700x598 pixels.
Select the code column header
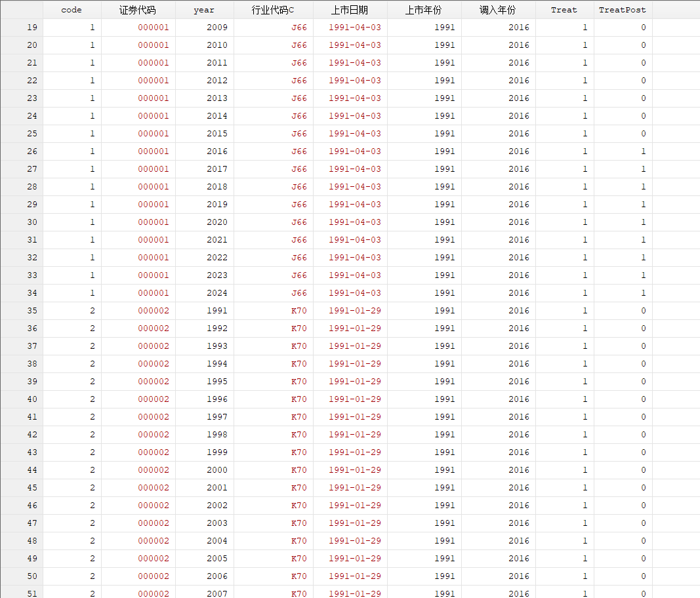tap(72, 10)
